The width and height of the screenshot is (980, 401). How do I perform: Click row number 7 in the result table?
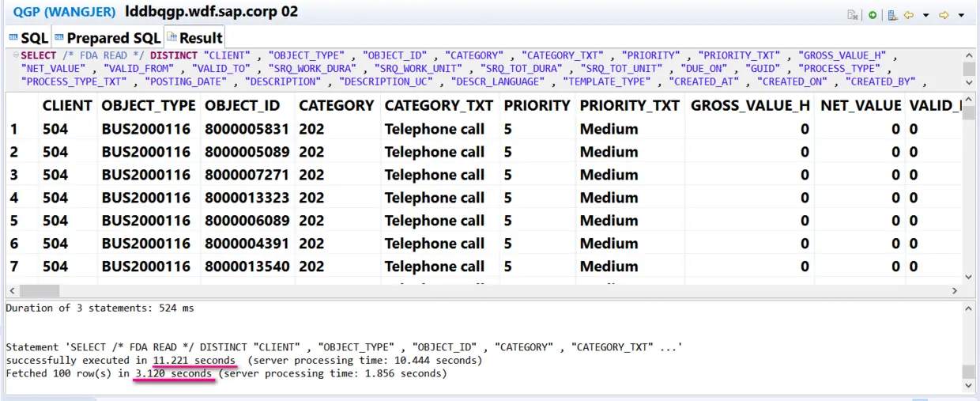[14, 267]
